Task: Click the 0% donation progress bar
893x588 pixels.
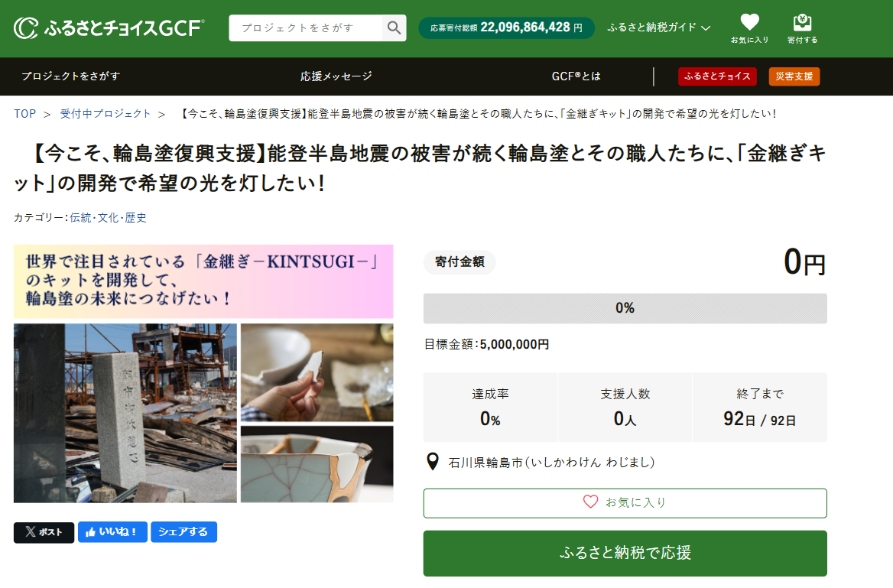Action: 625,308
